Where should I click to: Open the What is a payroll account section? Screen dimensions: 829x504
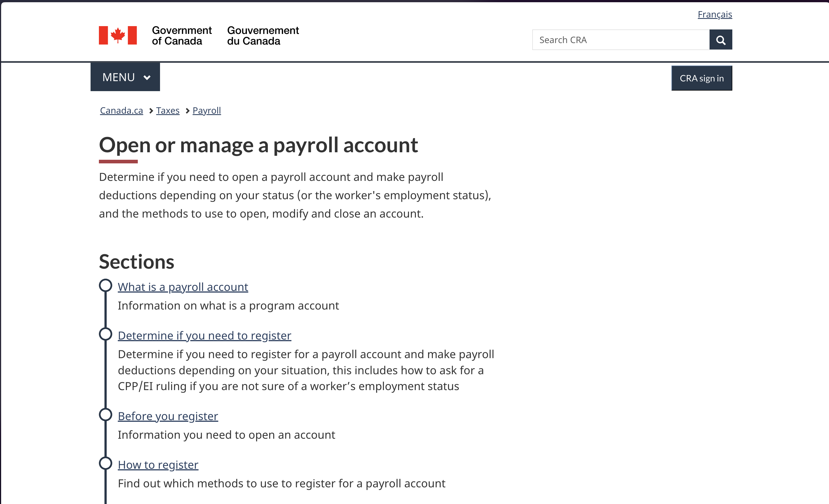click(183, 287)
